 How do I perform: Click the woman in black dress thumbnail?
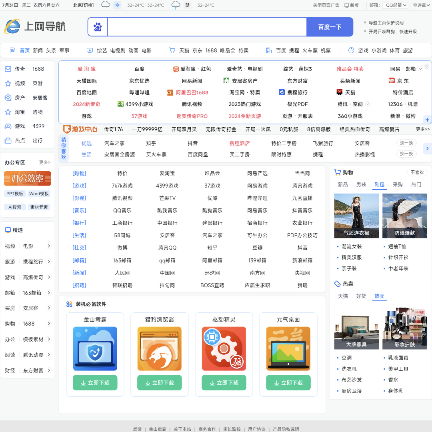[356, 216]
